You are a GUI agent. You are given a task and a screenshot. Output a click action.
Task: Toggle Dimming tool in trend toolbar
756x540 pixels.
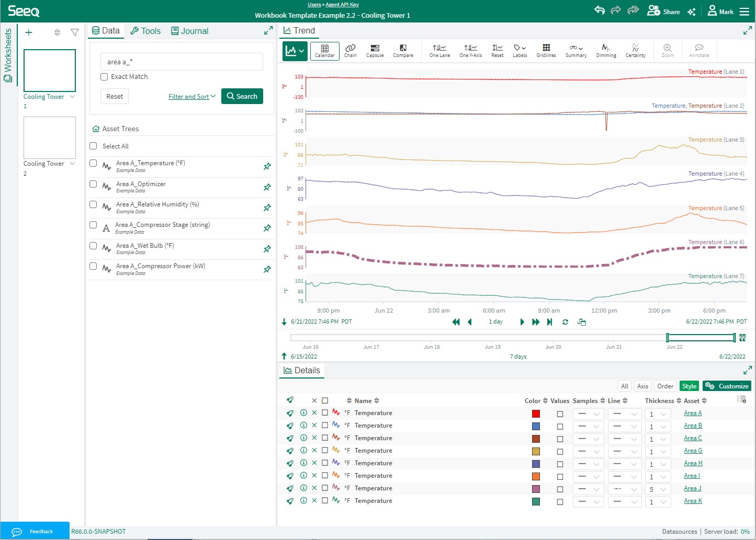[606, 51]
